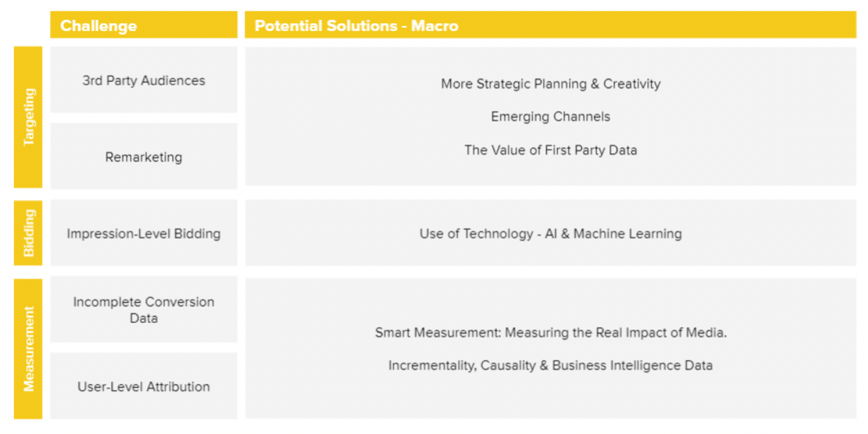Select the yellow Bidding side label
Viewport: 868px width, 434px height.
(x=28, y=233)
